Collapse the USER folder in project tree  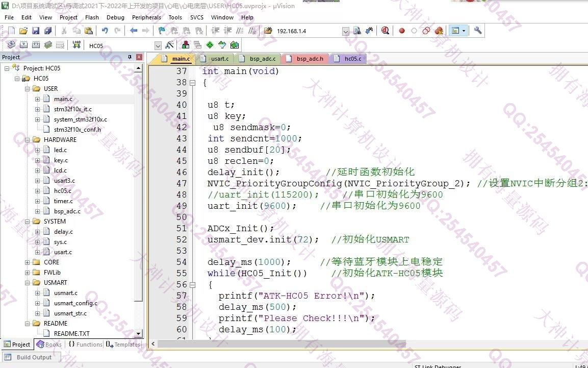pyautogui.click(x=27, y=89)
